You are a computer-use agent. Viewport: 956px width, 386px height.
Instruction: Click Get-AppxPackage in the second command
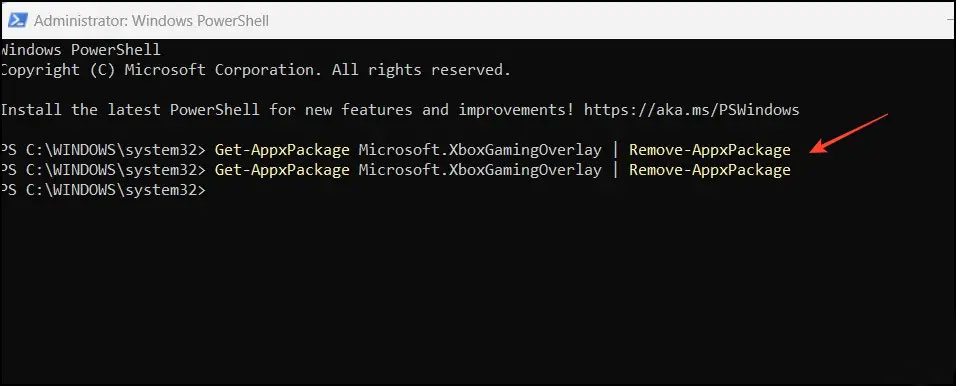click(x=282, y=170)
